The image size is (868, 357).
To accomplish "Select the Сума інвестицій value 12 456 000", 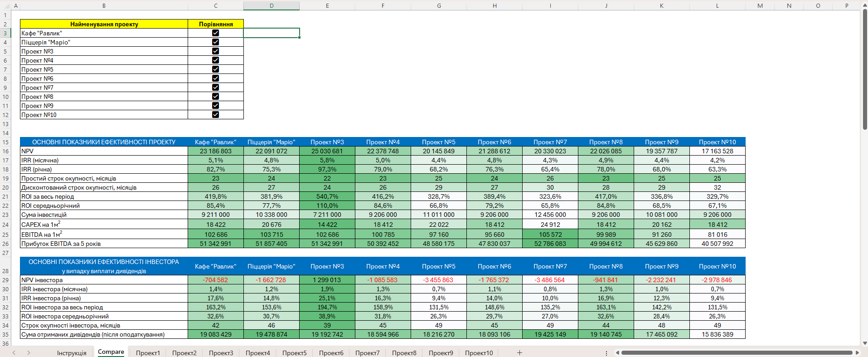I will point(550,215).
